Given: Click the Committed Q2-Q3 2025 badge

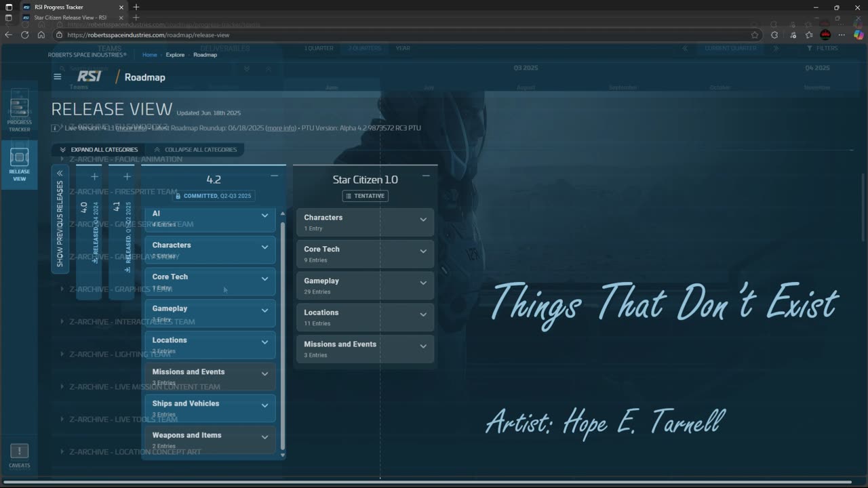Looking at the screenshot, I should click(x=214, y=196).
